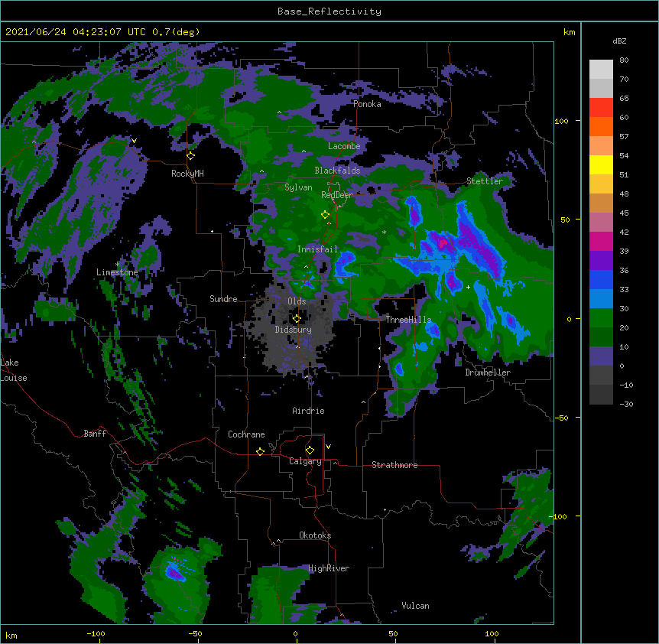
Task: Select the deep orange 57-60 dBZ swatch
Action: (x=601, y=126)
